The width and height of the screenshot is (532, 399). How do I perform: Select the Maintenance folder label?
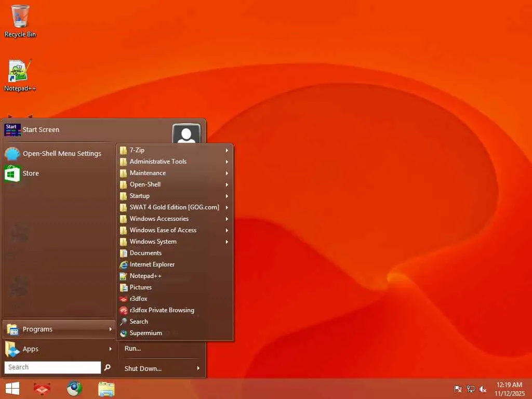pos(148,172)
